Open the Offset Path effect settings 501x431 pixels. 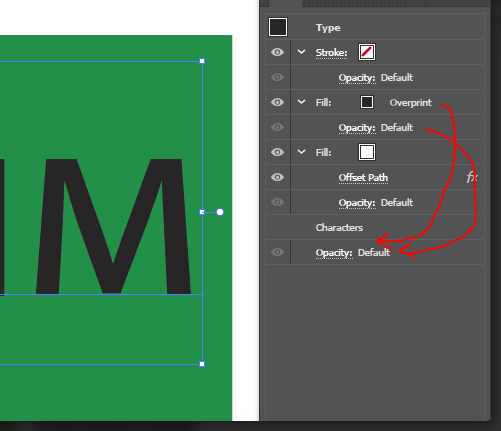pos(363,178)
